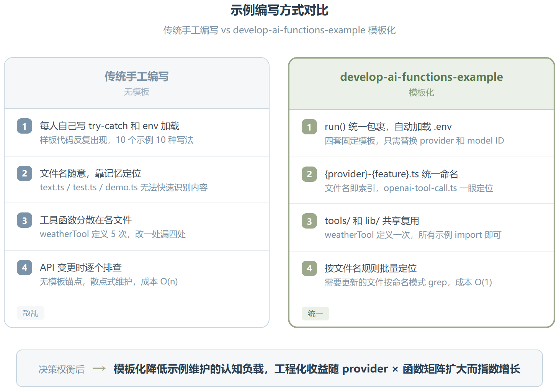This screenshot has width=559, height=392.
Task: Click the 决策权衡后 label in bottom banner
Action: click(x=61, y=369)
